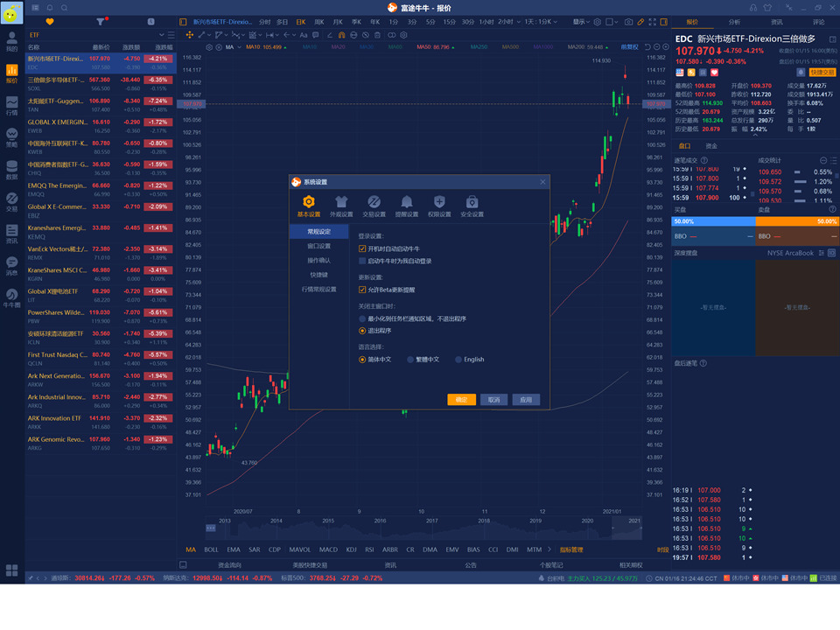Expand ETF watchlist group dropdown
This screenshot has width=840, height=630.
(161, 35)
